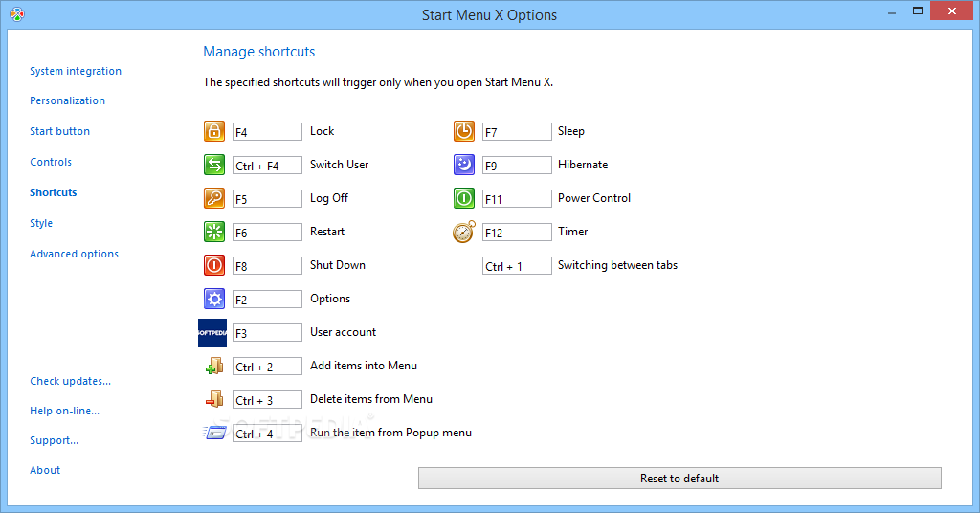Click the Check updates link
980x513 pixels.
pos(71,381)
